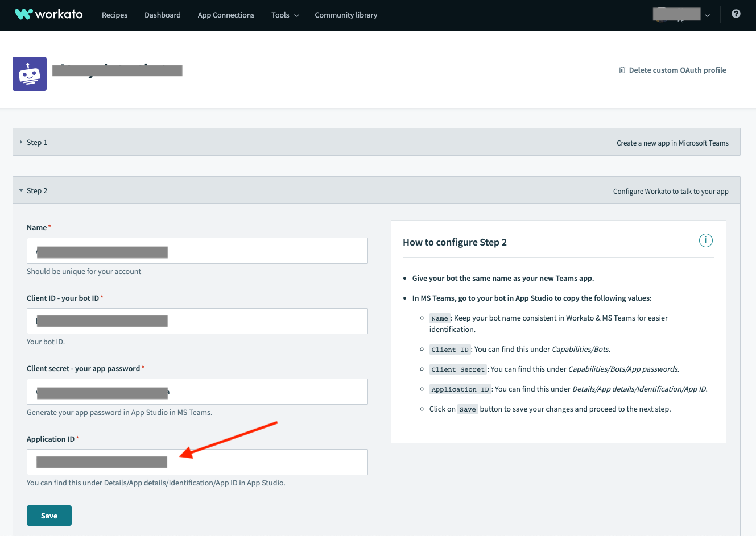Click 'Give your bot the same name' instruction
This screenshot has width=756, height=536.
click(x=503, y=278)
